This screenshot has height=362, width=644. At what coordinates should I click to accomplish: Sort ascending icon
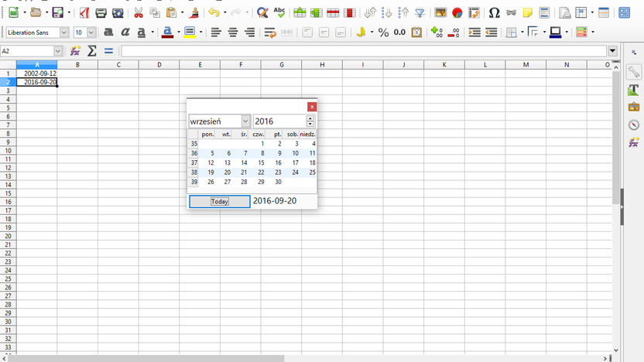point(386,12)
